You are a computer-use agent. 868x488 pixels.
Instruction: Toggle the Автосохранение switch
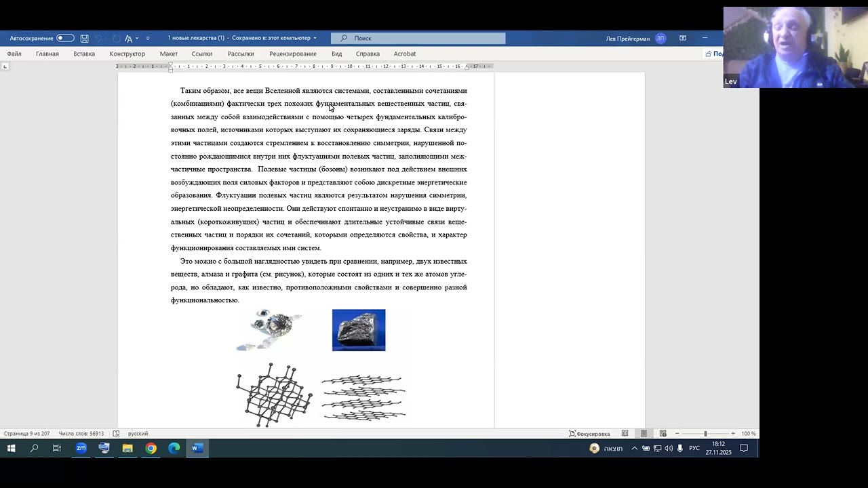click(x=65, y=38)
